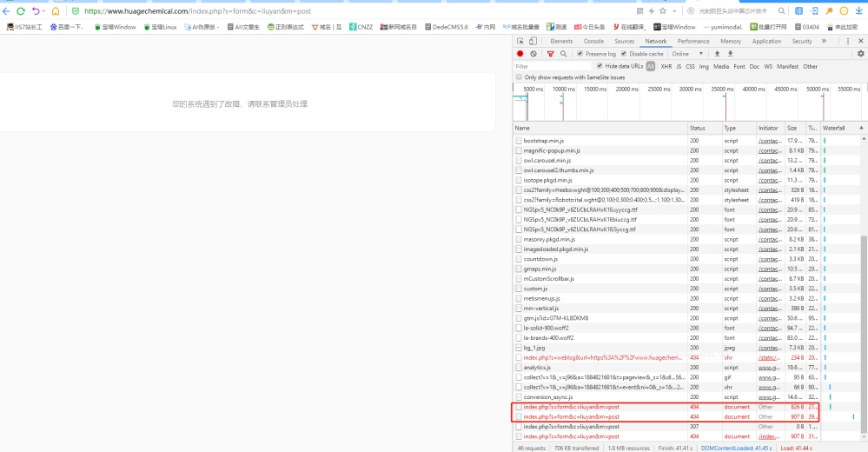Image resolution: width=868 pixels, height=452 pixels.
Task: Open the dropdown arrow beside the star
Action: coord(674,11)
